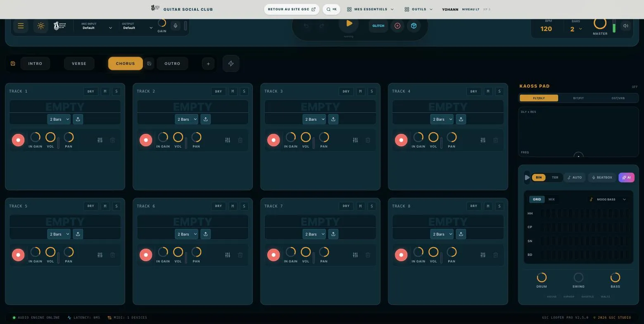This screenshot has width=644, height=324.
Task: Expand Outils menu
Action: click(418, 9)
